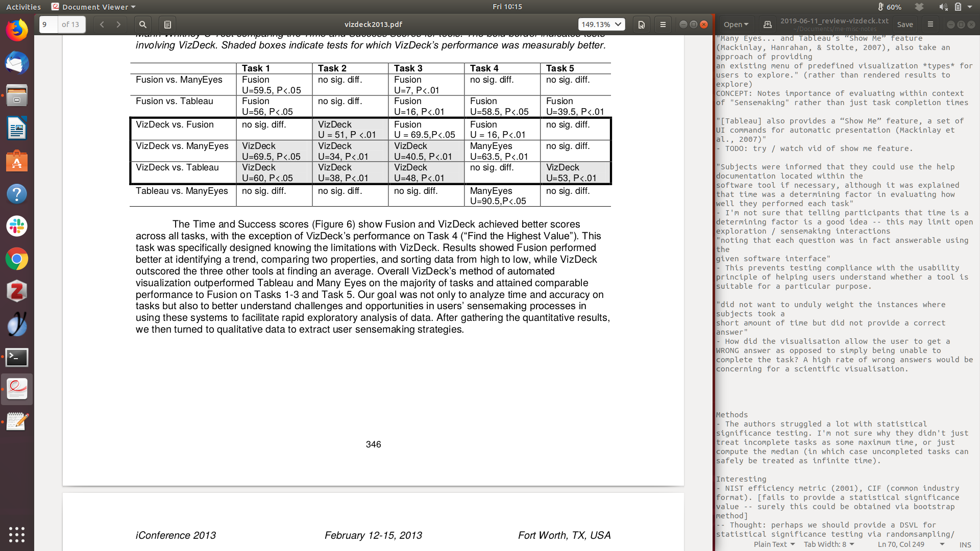Open the Activities overview
This screenshot has height=551, width=980.
[x=23, y=7]
